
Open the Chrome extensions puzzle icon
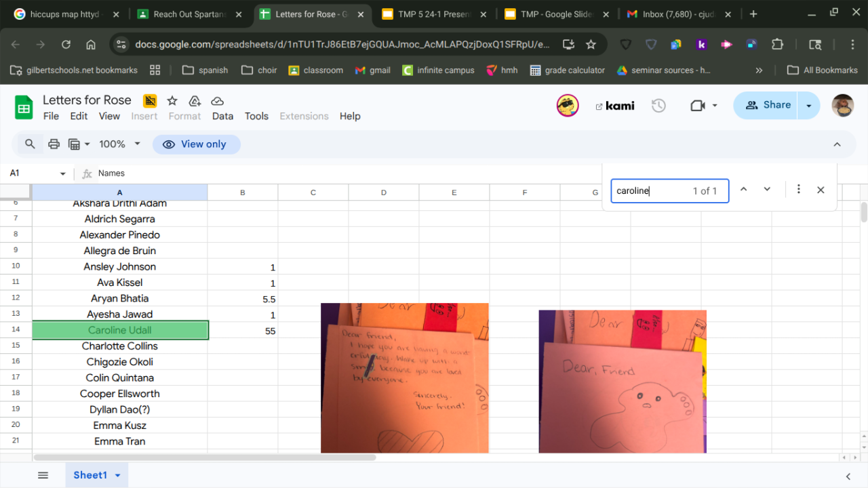click(x=777, y=44)
